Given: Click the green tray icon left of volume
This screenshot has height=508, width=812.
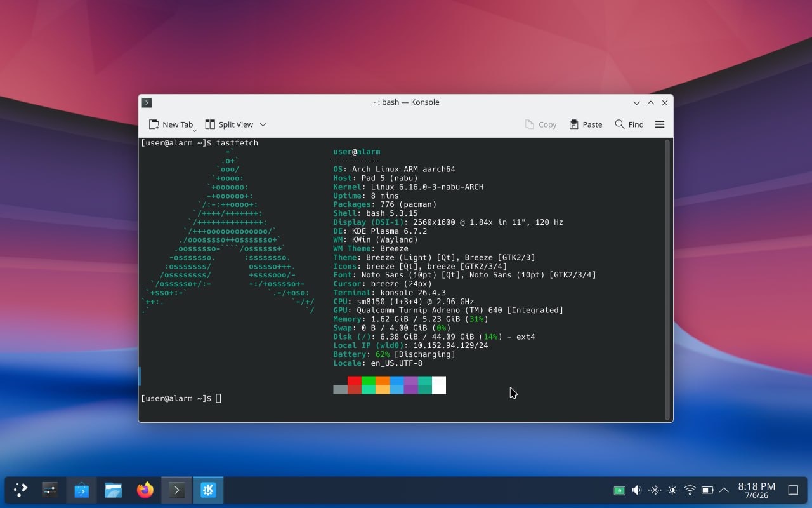Looking at the screenshot, I should tap(619, 490).
